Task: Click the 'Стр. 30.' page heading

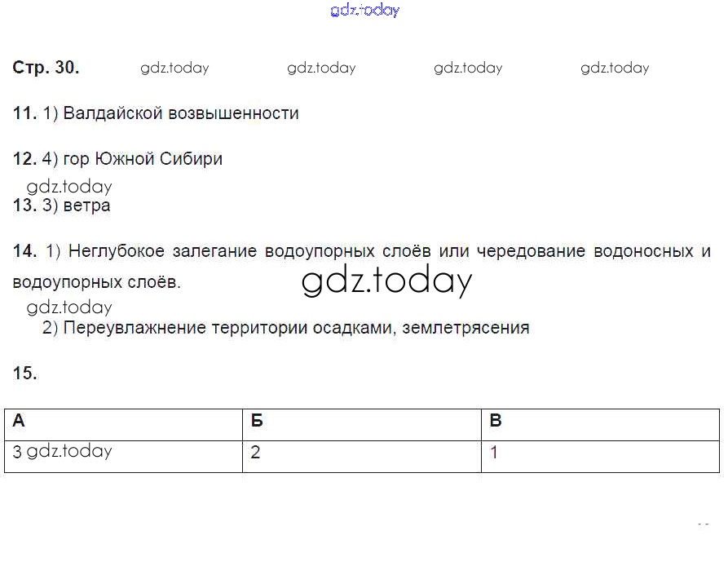Action: (x=46, y=69)
